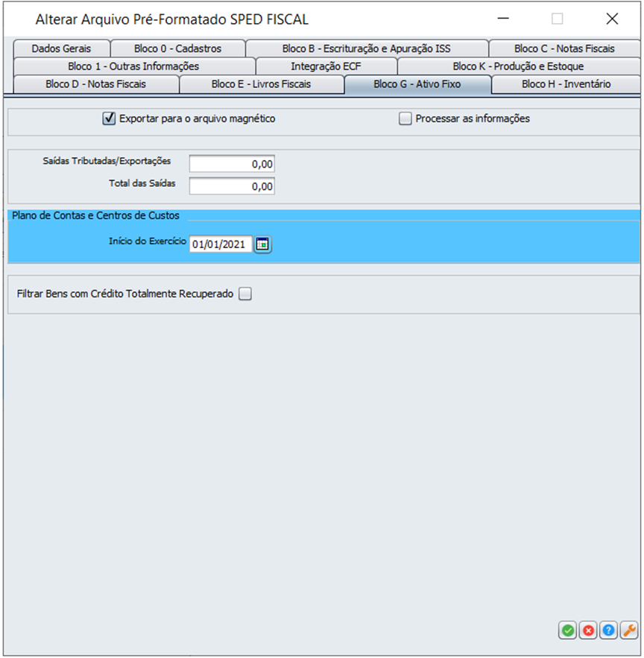Open the Bloco 0 - Cadastros tab
This screenshot has height=658, width=644.
[177, 48]
